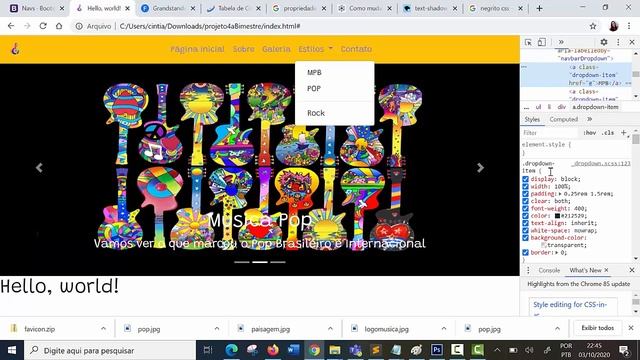Viewport: 640px width, 360px height.
Task: Open a new browser tab
Action: [x=539, y=8]
